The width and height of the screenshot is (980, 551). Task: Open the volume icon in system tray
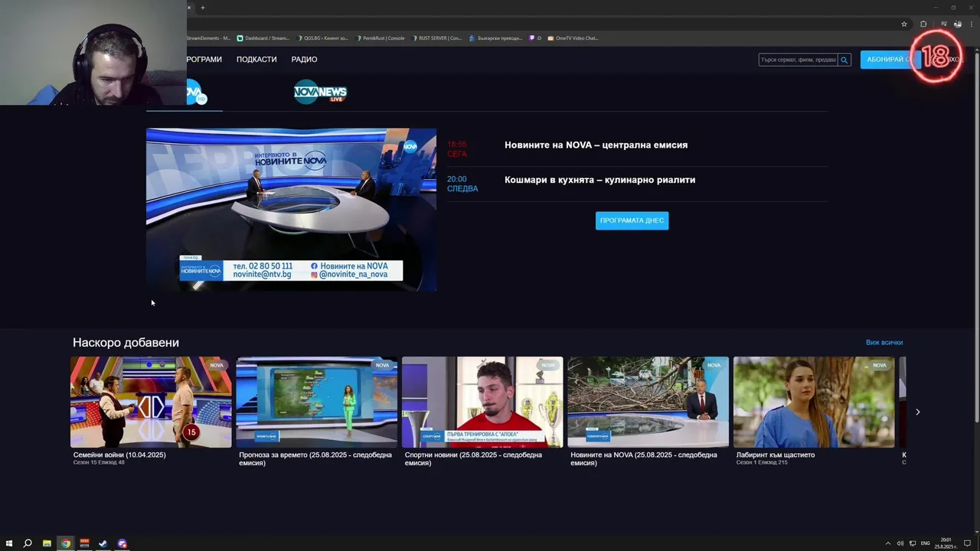(x=900, y=543)
